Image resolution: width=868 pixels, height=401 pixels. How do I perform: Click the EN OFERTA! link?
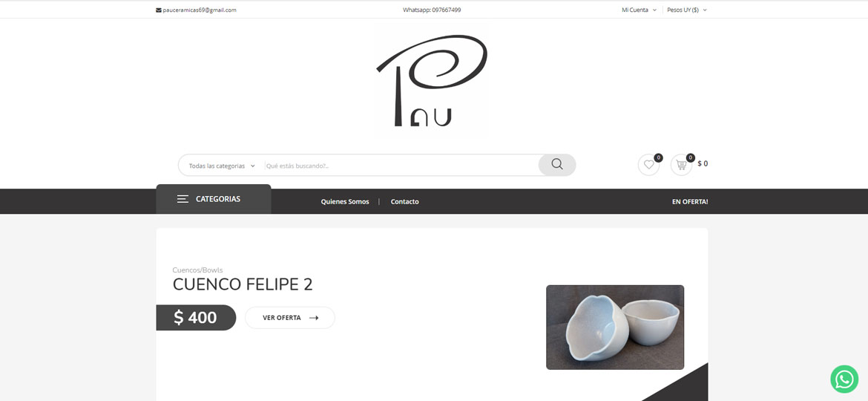tap(690, 201)
